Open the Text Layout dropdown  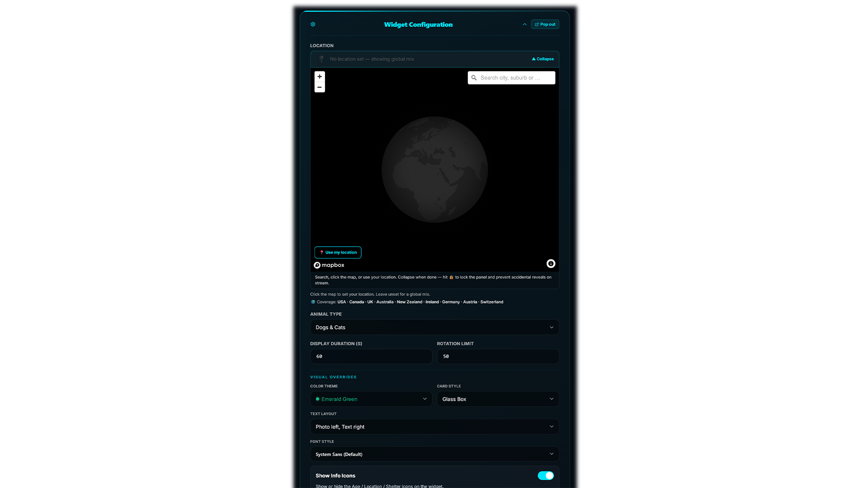click(434, 427)
